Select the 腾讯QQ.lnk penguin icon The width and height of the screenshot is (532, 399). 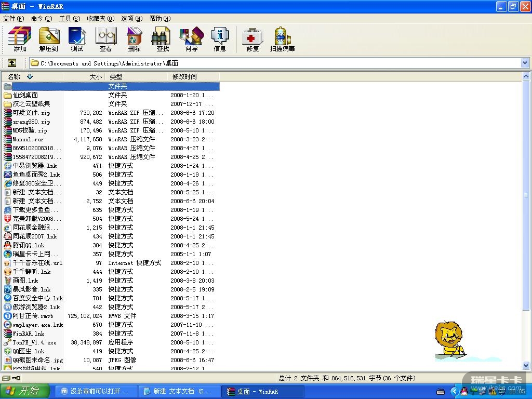click(7, 245)
